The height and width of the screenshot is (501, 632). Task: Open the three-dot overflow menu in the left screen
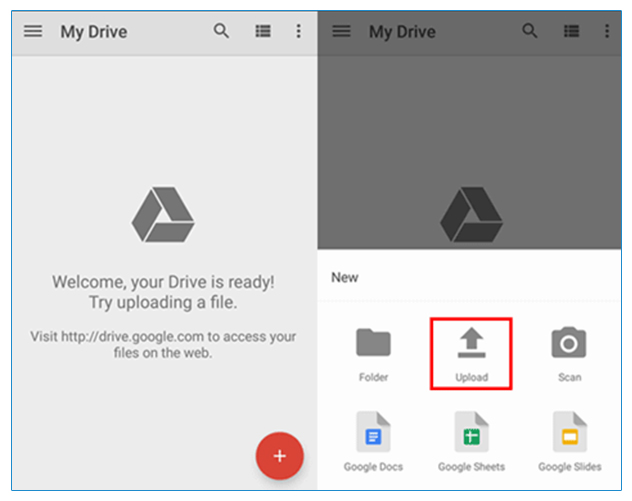[298, 31]
